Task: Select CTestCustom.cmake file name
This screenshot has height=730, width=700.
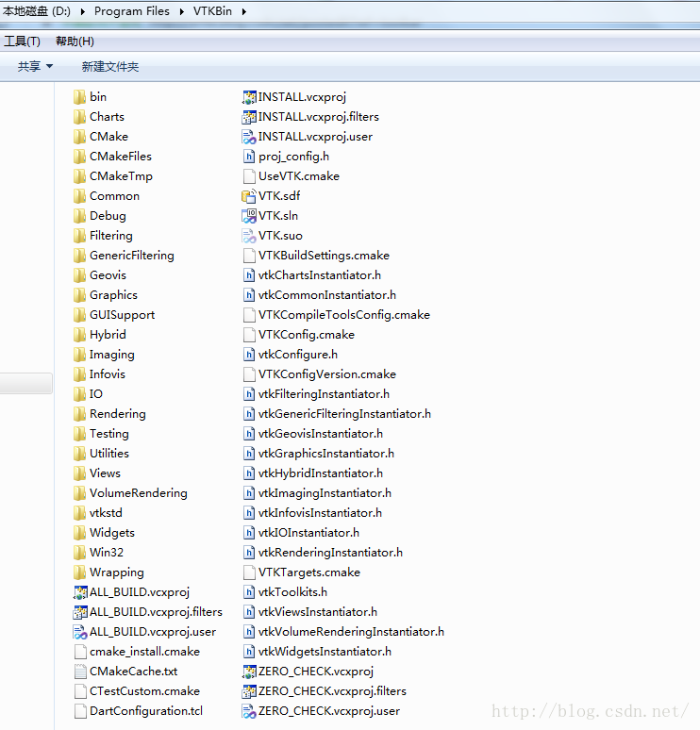Action: coord(145,691)
